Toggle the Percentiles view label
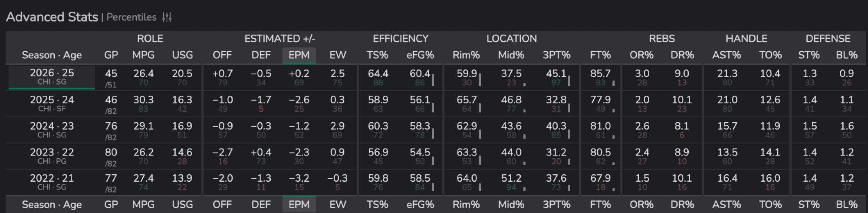The width and height of the screenshot is (868, 213). (x=131, y=17)
